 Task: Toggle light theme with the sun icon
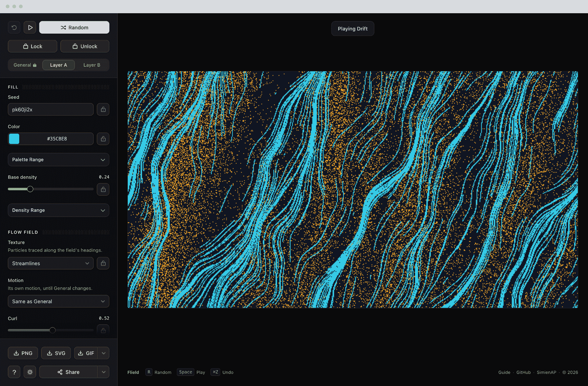(x=30, y=372)
